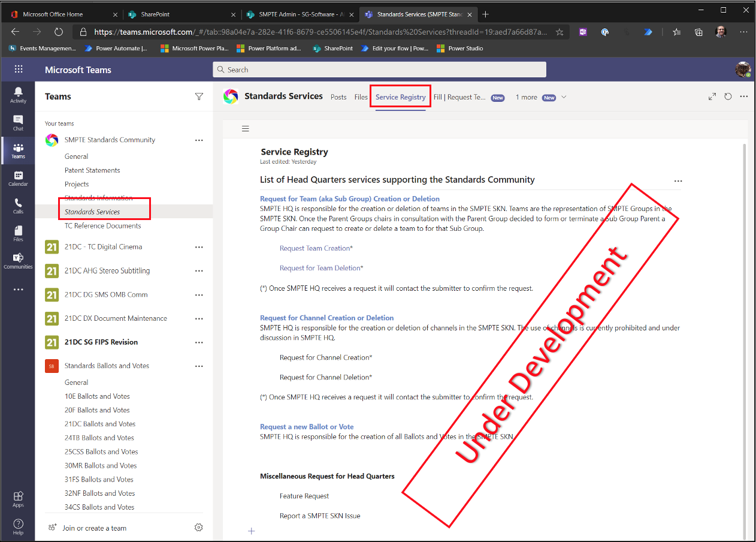
Task: Open more options for SMPTE Standards Community
Action: coord(199,140)
